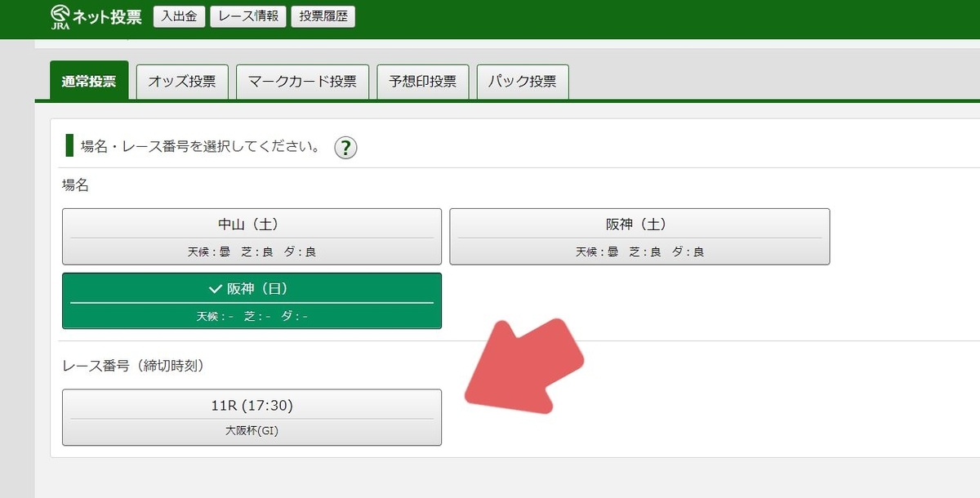Click the 場名 section label
Screen dimensions: 980x498
[75, 185]
